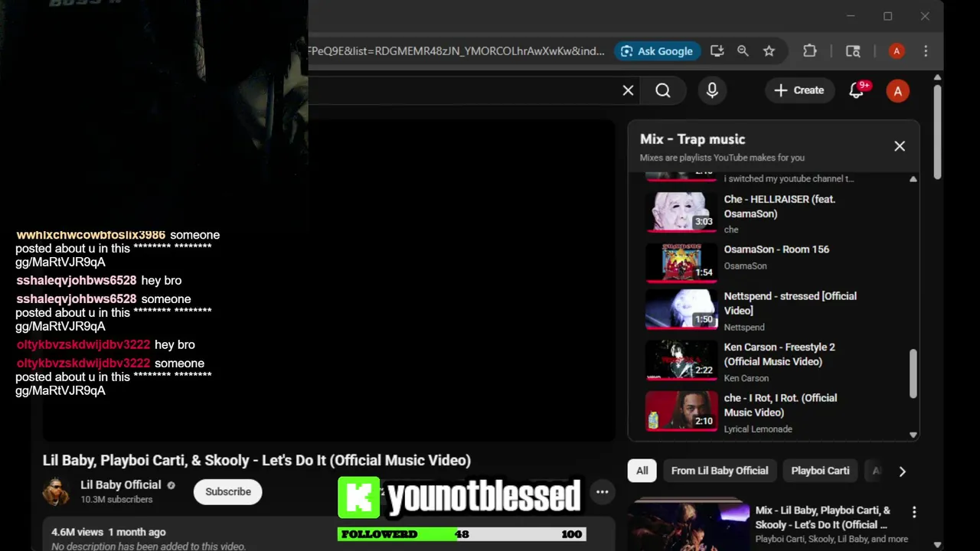The height and width of the screenshot is (551, 980).
Task: Open the Lil Baby Official channel name
Action: click(x=121, y=485)
